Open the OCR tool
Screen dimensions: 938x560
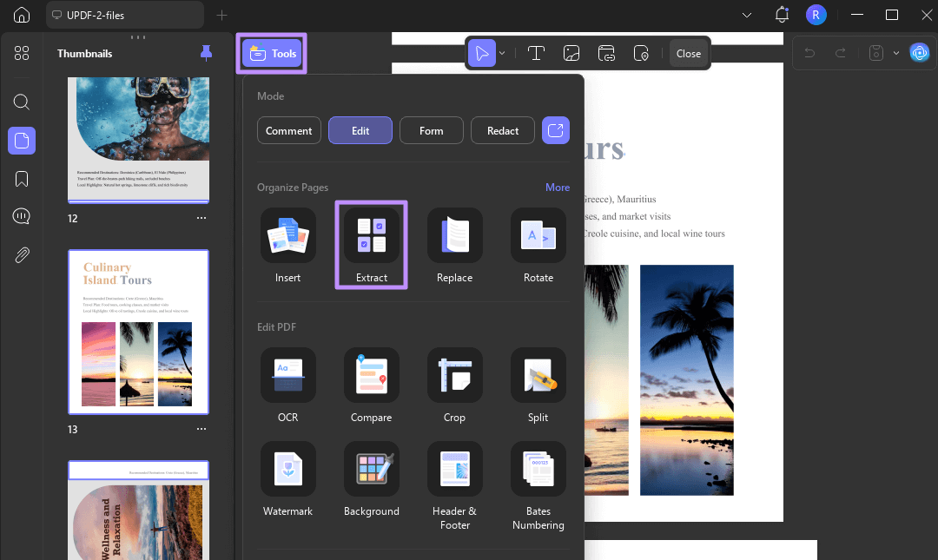(287, 375)
